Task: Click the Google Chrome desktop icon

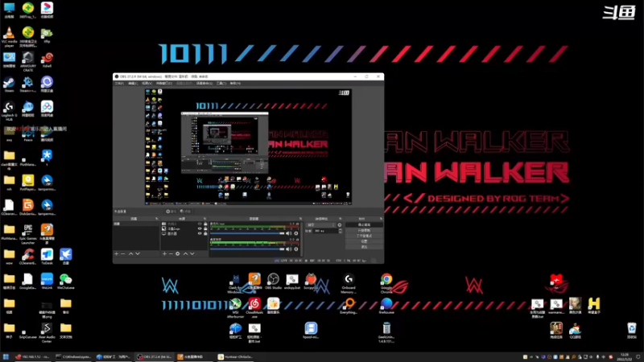Action: pyautogui.click(x=386, y=283)
